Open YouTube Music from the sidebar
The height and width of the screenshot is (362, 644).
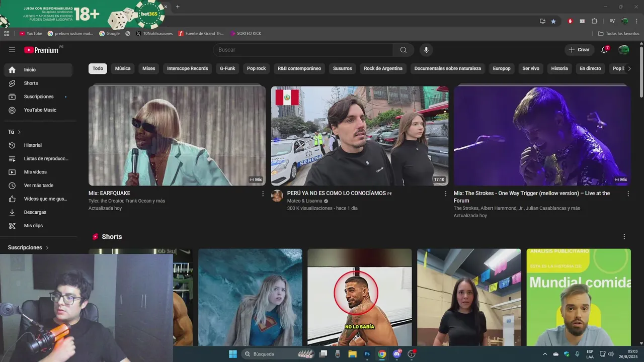tap(38, 110)
